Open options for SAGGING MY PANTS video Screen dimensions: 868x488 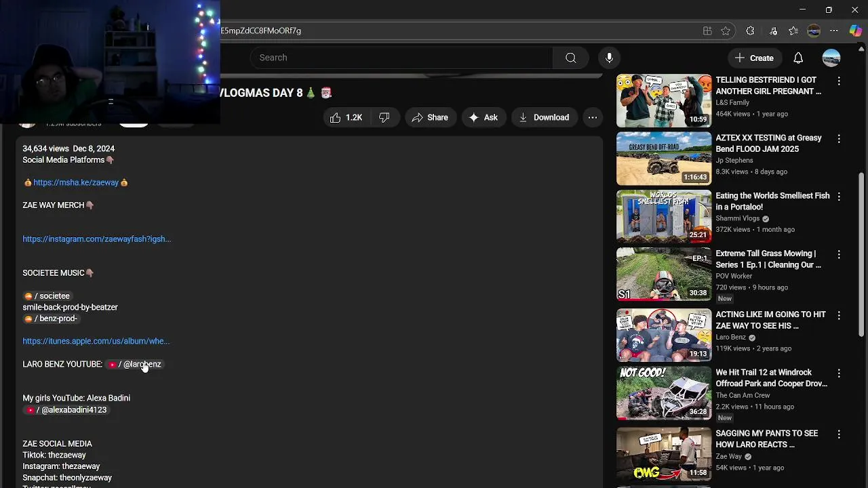pyautogui.click(x=839, y=434)
